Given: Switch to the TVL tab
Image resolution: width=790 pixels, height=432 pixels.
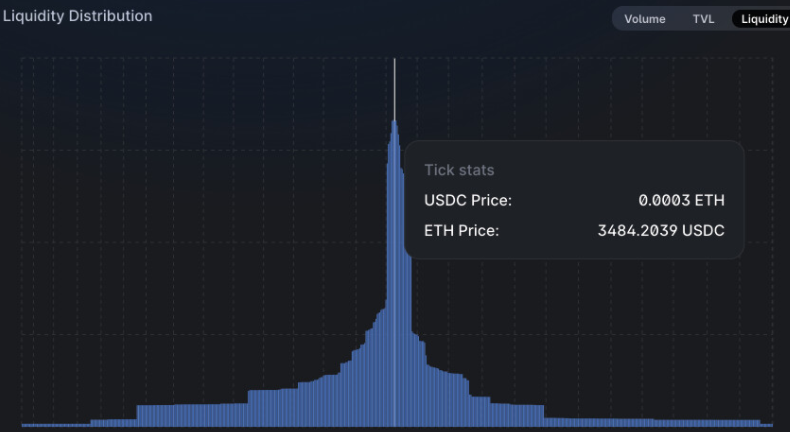Looking at the screenshot, I should pyautogui.click(x=703, y=19).
